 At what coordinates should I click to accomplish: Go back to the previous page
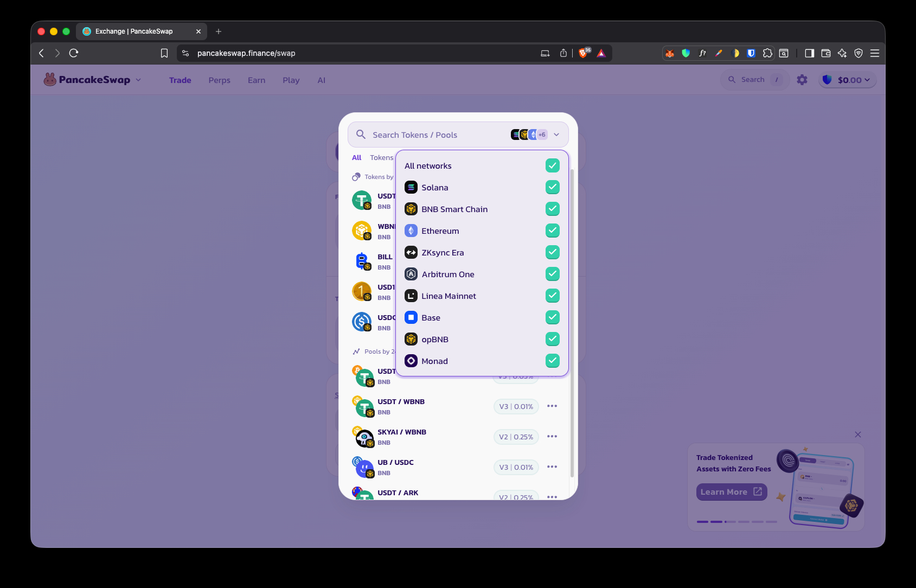pyautogui.click(x=41, y=53)
